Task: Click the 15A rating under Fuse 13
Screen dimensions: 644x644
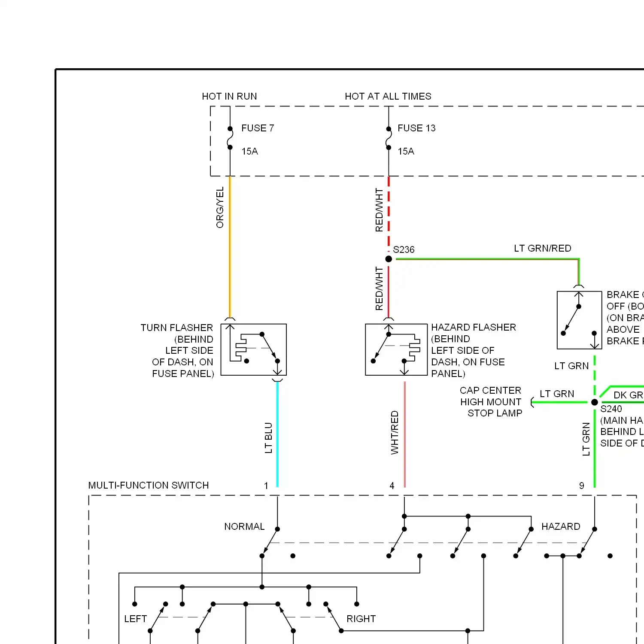Action: click(406, 151)
